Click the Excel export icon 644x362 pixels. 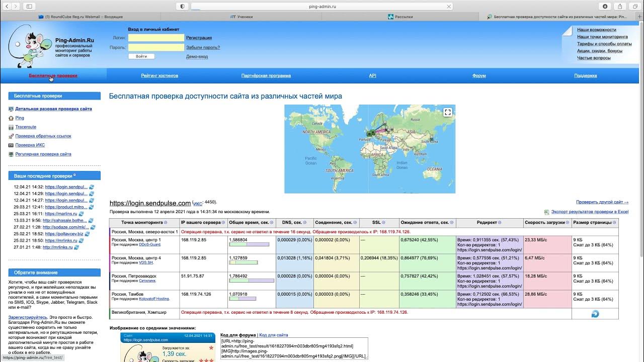(546, 212)
